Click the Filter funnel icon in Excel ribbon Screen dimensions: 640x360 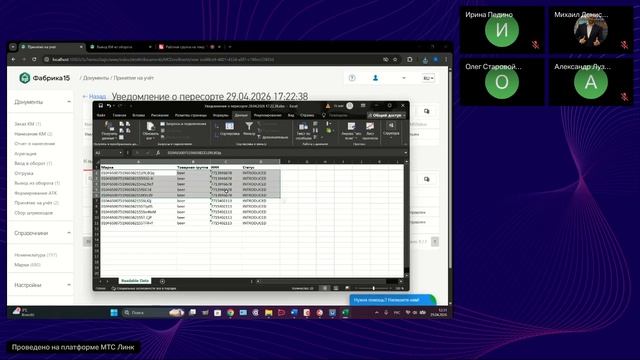[x=249, y=127]
